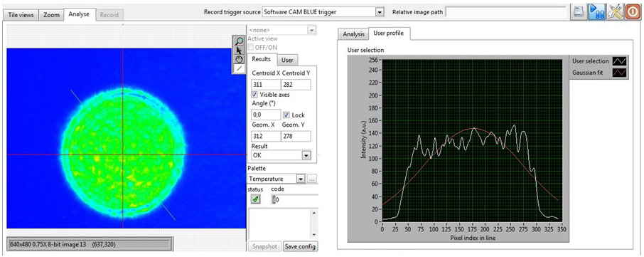The height and width of the screenshot is (257, 644).
Task: Open the User tab beside Results
Action: pos(287,60)
